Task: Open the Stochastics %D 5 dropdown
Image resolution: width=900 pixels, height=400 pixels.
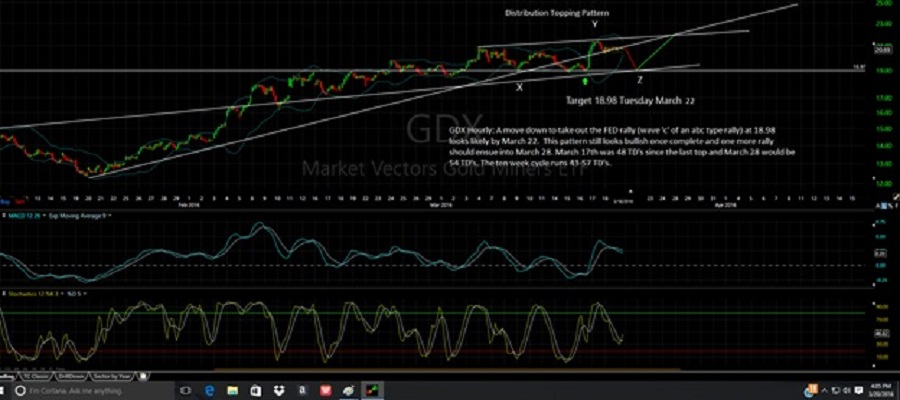Action: click(x=77, y=293)
